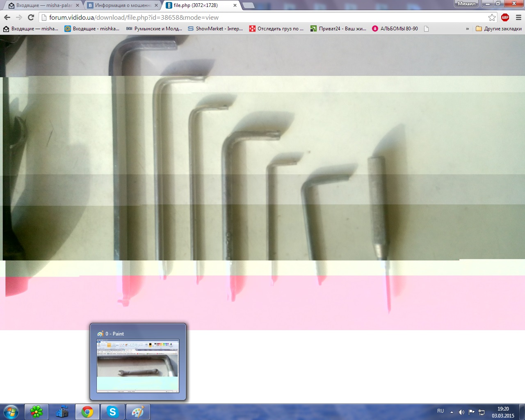This screenshot has width=525, height=420.
Task: Click the volume speaker tray icon
Action: (x=461, y=412)
